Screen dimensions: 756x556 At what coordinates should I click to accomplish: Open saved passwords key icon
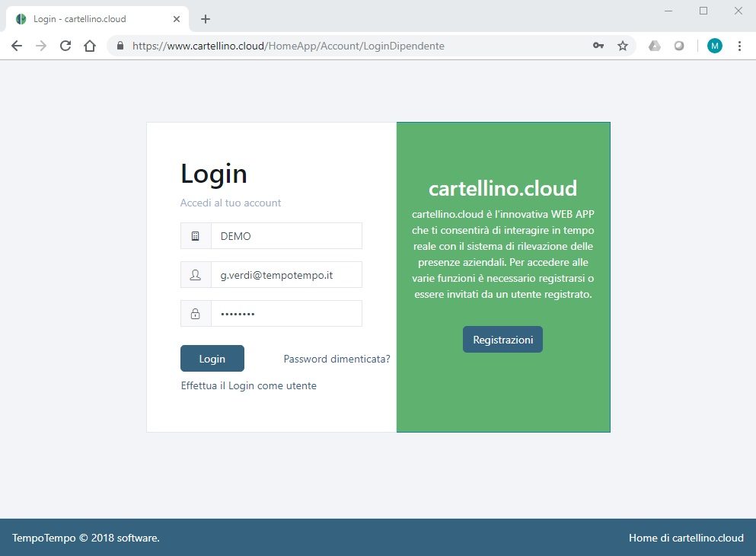(598, 46)
